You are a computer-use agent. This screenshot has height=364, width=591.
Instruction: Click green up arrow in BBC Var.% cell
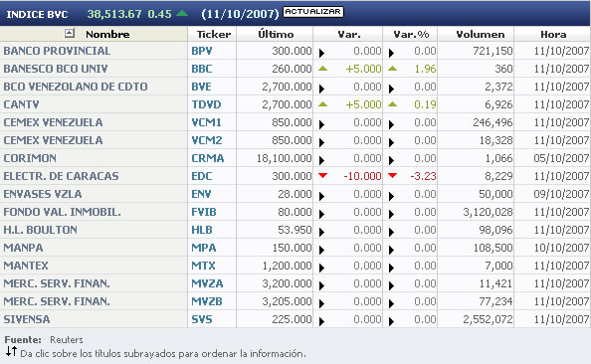coord(392,69)
